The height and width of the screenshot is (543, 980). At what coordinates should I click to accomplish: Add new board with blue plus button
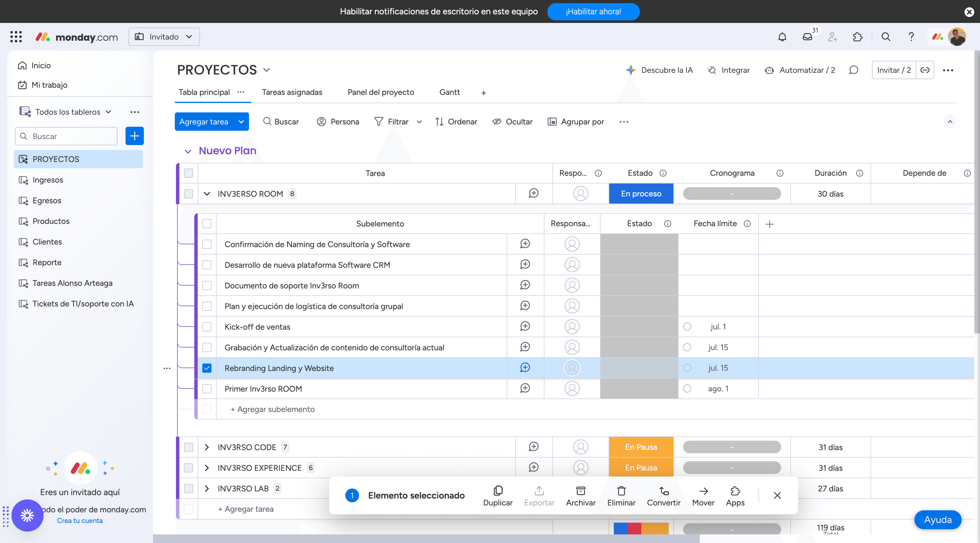pyautogui.click(x=135, y=136)
